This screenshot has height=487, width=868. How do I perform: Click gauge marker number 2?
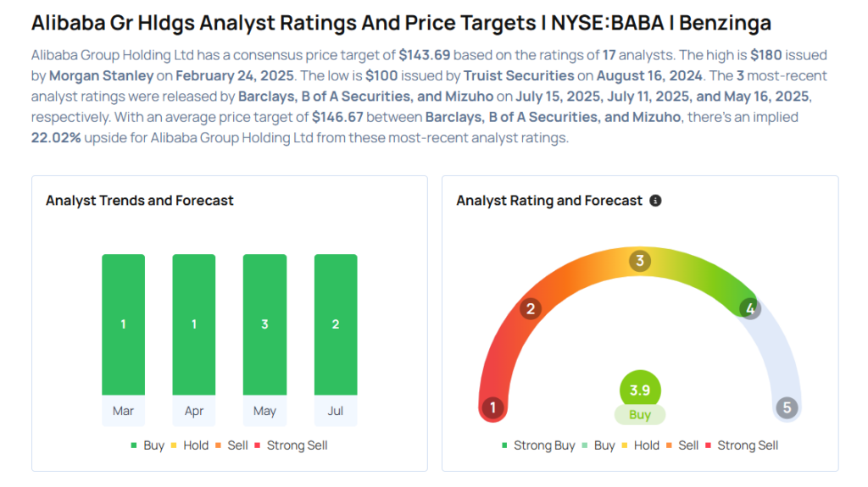coord(531,308)
